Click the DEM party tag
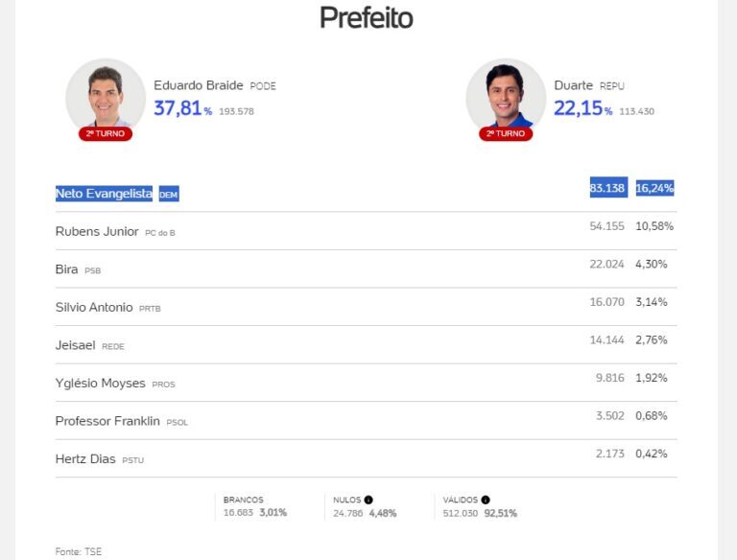Viewport: 737px width, 560px height. pyautogui.click(x=169, y=195)
